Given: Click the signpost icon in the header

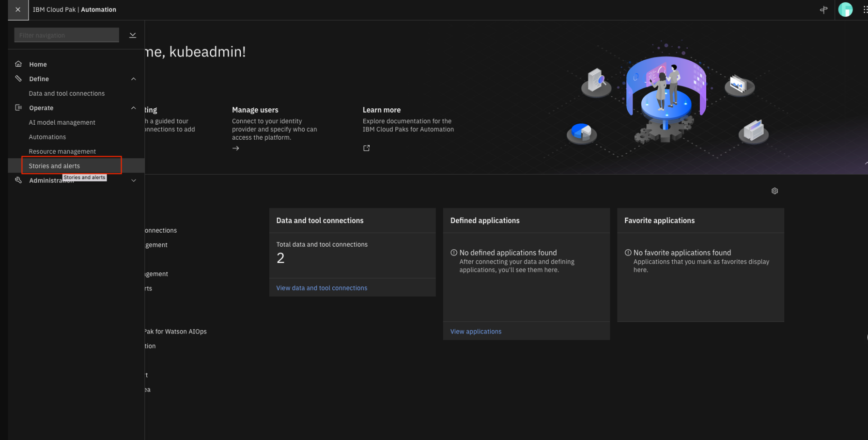Looking at the screenshot, I should click(x=824, y=10).
